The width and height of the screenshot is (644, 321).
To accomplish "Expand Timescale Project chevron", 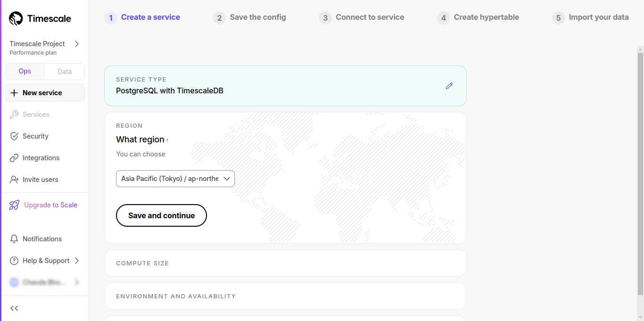I will point(77,44).
